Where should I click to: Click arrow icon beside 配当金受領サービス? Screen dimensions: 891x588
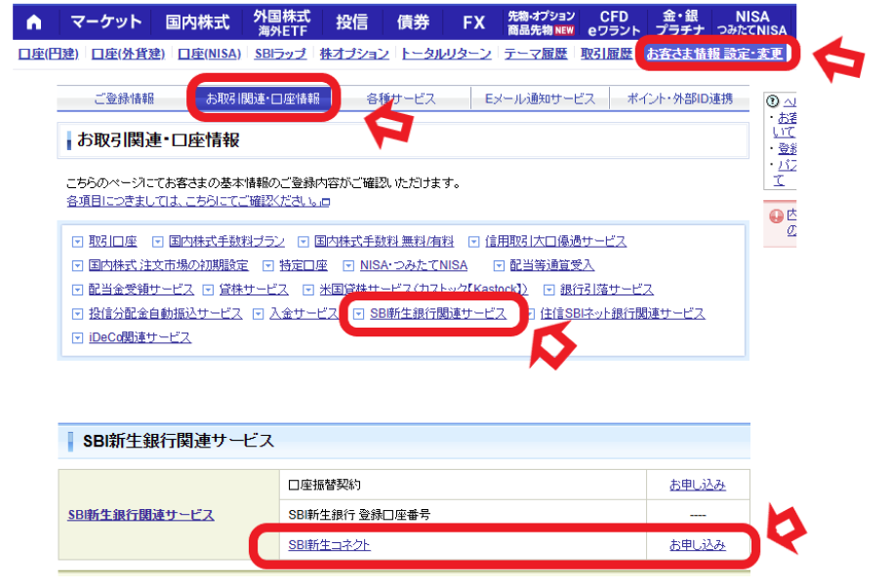click(x=77, y=291)
